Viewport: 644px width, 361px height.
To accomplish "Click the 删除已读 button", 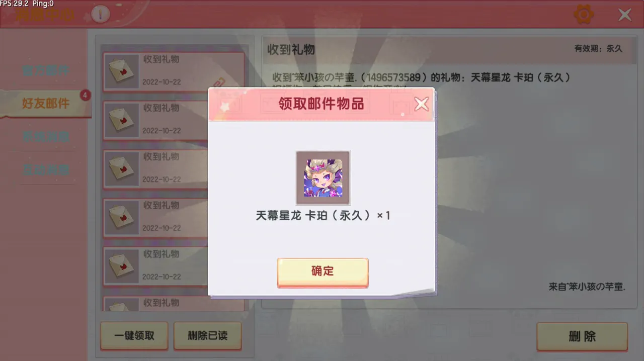I will pos(207,336).
